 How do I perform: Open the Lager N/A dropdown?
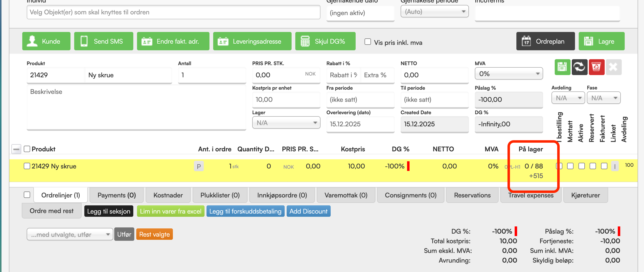click(x=286, y=123)
